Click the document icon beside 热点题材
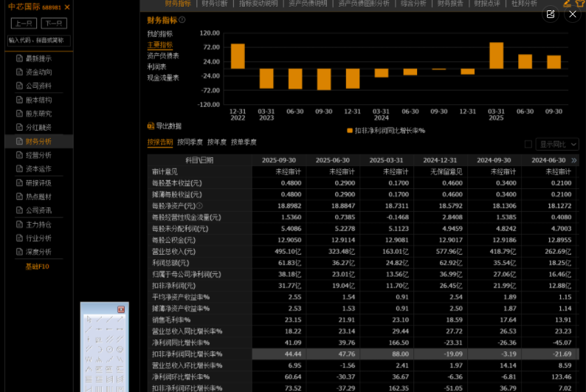 click(x=19, y=196)
